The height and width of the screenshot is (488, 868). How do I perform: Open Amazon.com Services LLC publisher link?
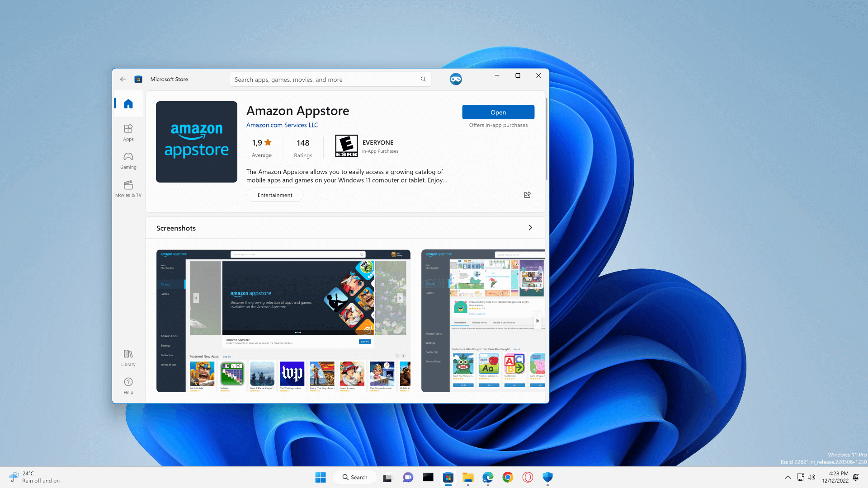[x=282, y=125]
